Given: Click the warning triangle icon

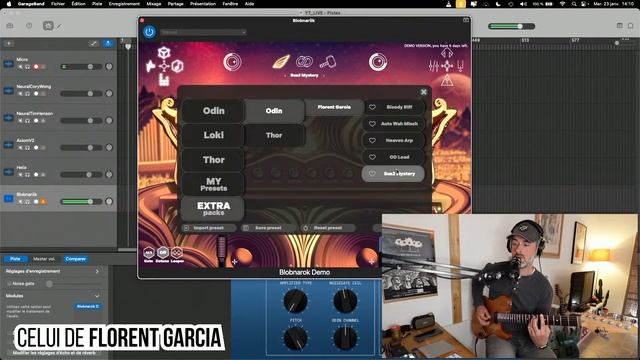Looking at the screenshot, I should pos(447,80).
